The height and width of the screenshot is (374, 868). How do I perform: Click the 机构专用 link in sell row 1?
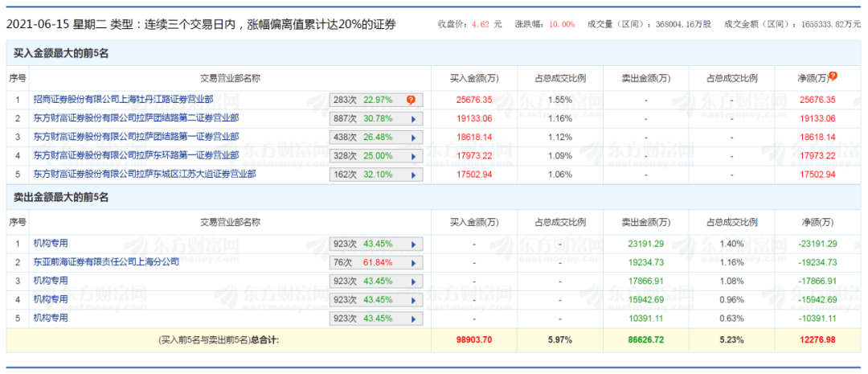pos(51,243)
